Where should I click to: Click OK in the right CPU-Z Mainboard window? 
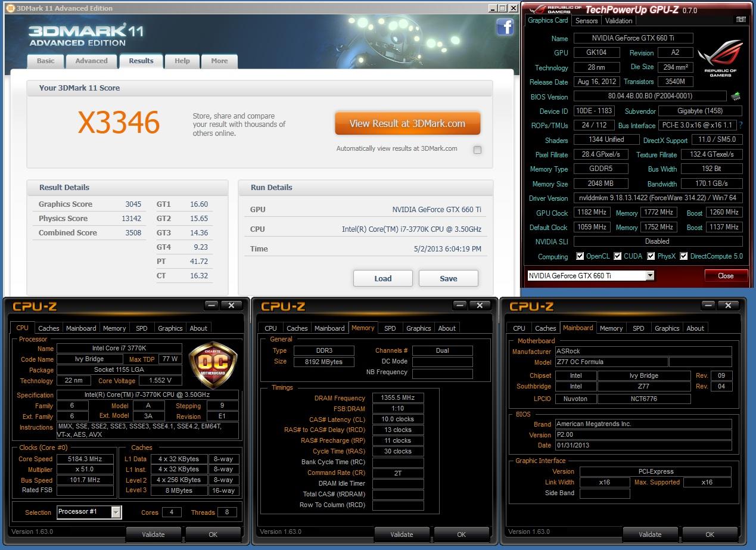click(710, 535)
